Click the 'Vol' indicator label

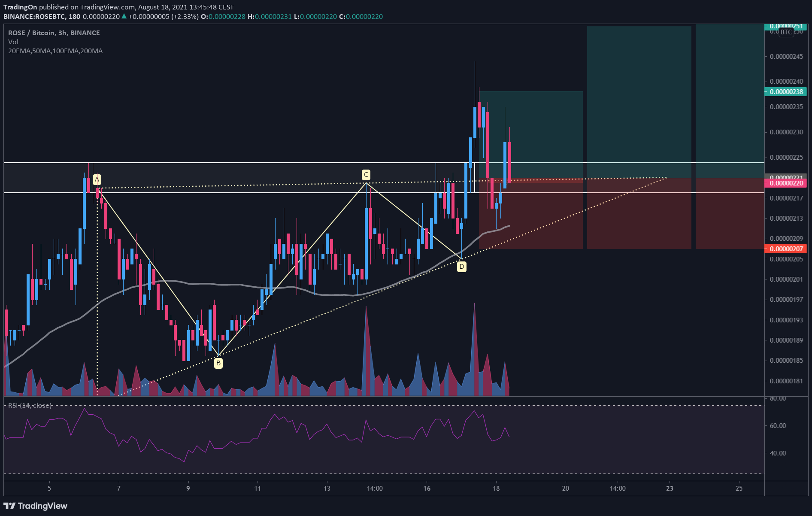13,42
